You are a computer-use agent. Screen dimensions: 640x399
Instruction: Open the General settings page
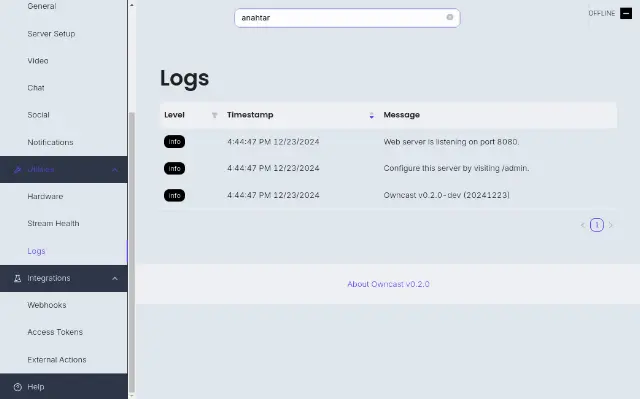click(42, 6)
